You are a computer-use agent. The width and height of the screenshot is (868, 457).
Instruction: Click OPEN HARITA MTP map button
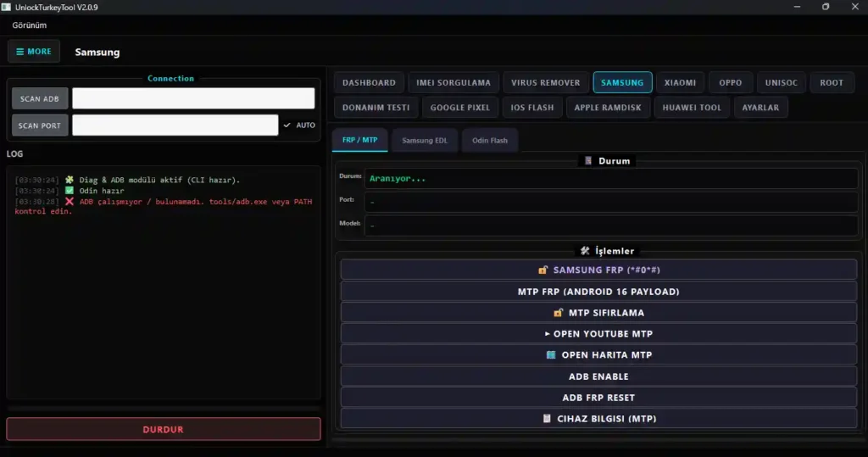click(x=598, y=354)
